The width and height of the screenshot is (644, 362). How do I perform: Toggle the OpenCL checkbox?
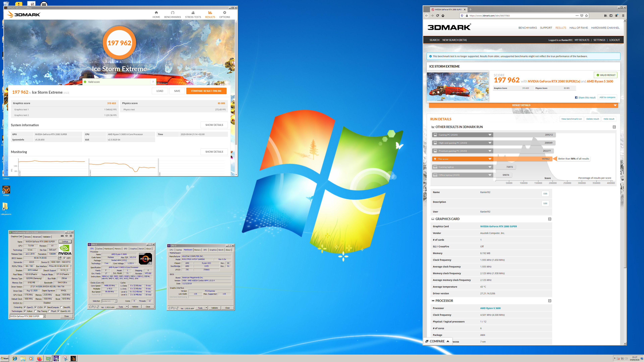pos(25,307)
